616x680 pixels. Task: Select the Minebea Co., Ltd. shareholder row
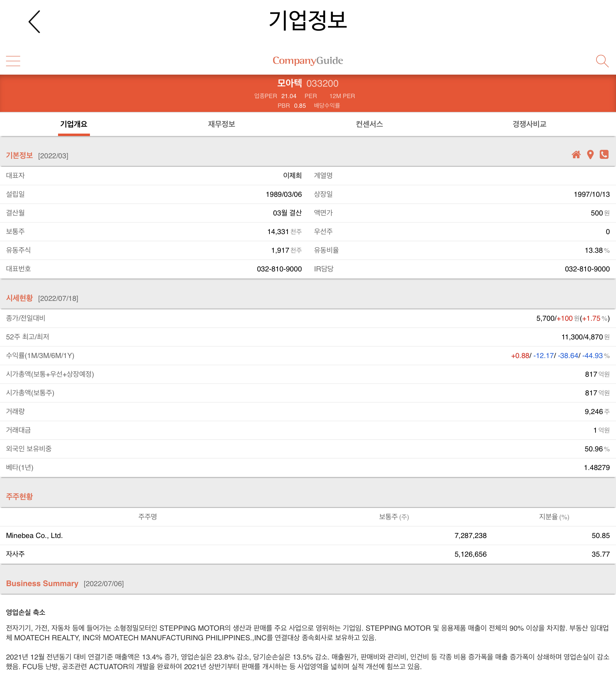coord(308,536)
